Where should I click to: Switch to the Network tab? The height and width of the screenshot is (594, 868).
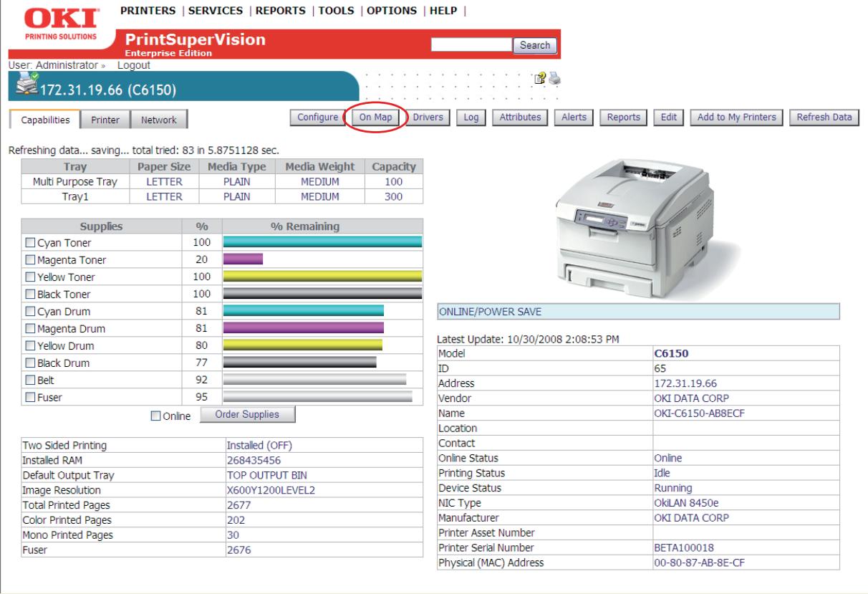pos(158,120)
